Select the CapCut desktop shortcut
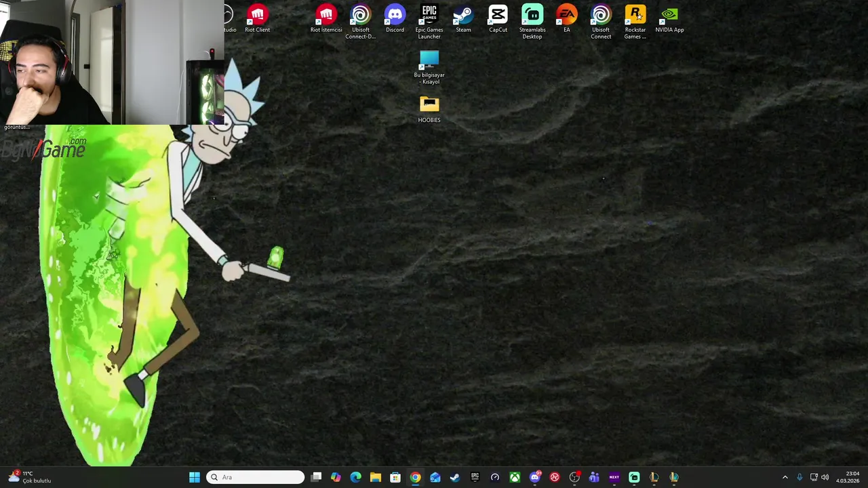 pyautogui.click(x=498, y=19)
